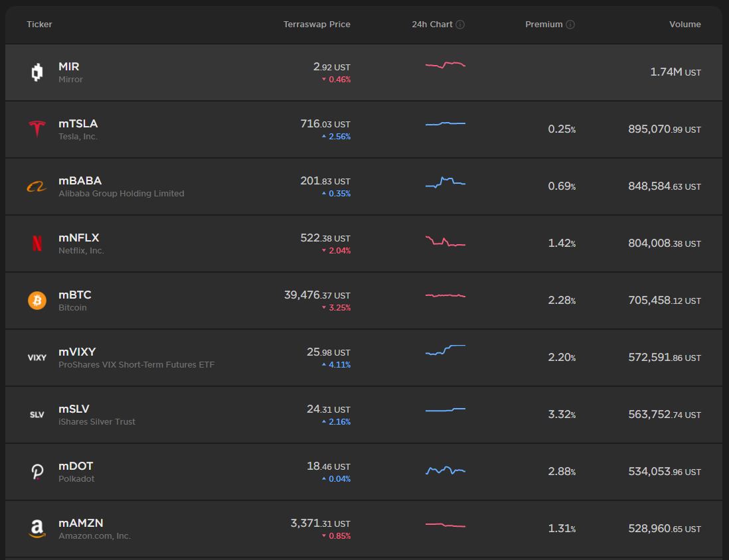Open the mNFLX 24h chart thumbnail

(x=445, y=242)
